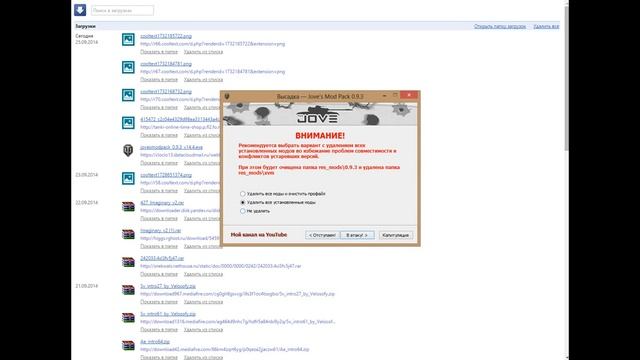
Task: Click 'Открыть папку загрузок' link
Action: point(500,26)
